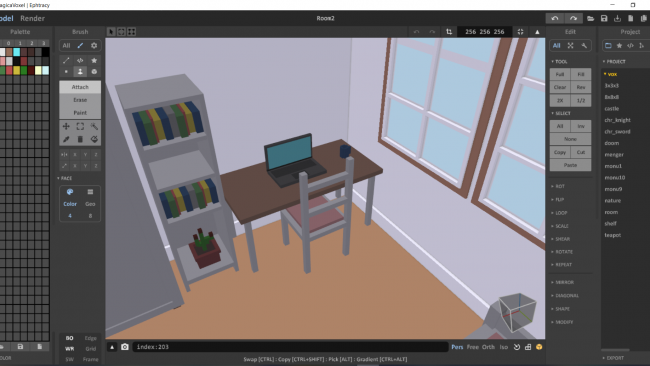
Task: Click the top-bar redo arrow button
Action: 573,18
